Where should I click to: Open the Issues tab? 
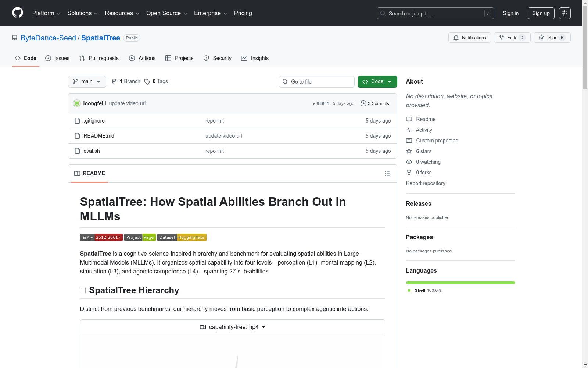[x=57, y=58]
